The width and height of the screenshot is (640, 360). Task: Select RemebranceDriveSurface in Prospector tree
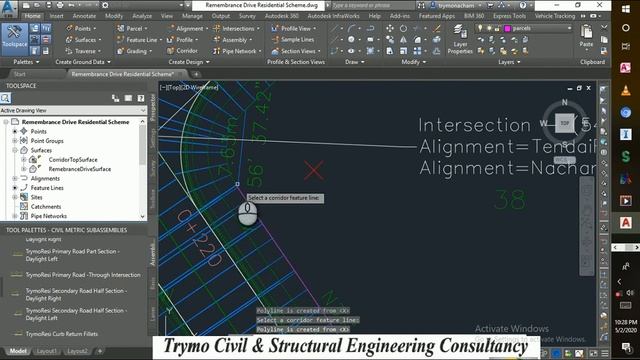pos(80,169)
